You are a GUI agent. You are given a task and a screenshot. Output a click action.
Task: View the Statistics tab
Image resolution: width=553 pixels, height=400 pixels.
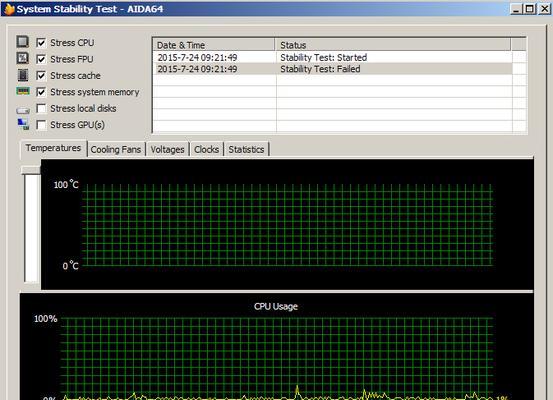coord(246,150)
